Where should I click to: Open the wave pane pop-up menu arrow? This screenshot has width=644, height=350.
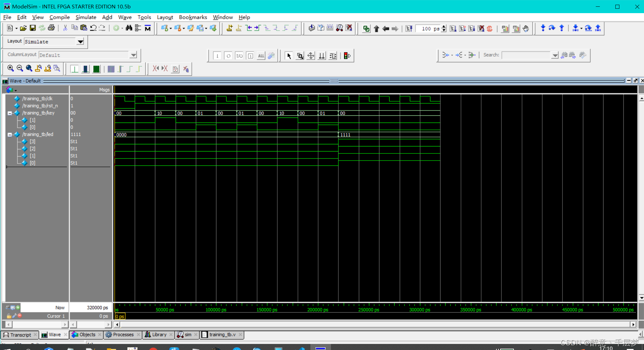16,90
